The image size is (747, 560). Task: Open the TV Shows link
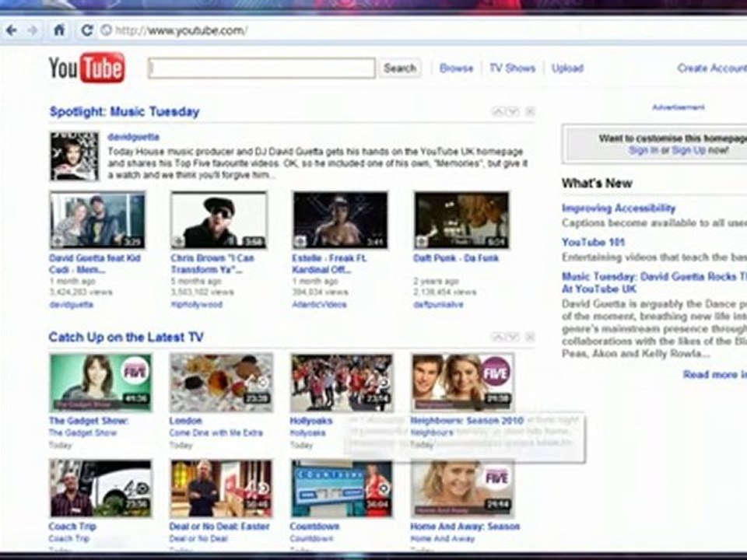pos(512,68)
